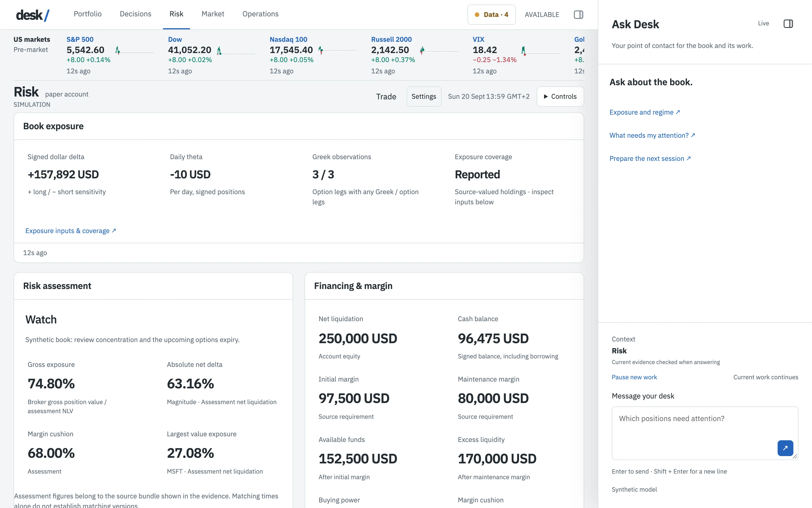Toggle the side panel icon in the top navigation
Image resolution: width=812 pixels, height=508 pixels.
(x=579, y=14)
